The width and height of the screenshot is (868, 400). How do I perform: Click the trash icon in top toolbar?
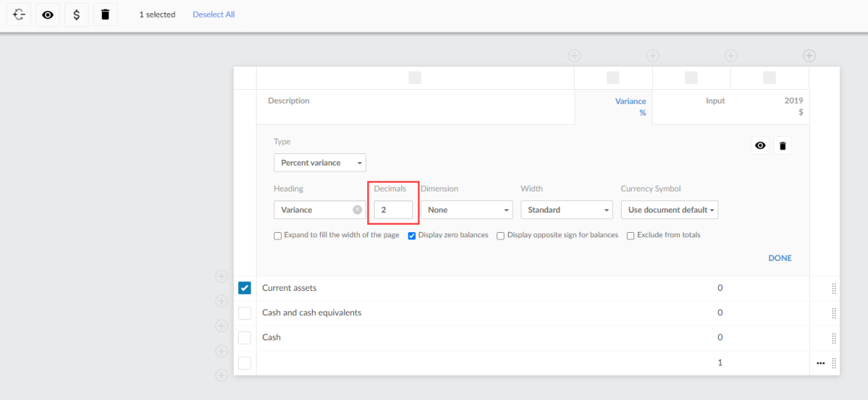click(x=105, y=15)
